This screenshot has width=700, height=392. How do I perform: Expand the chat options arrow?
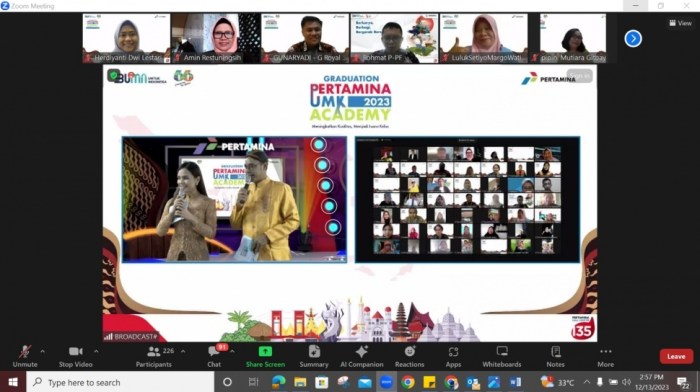232,352
